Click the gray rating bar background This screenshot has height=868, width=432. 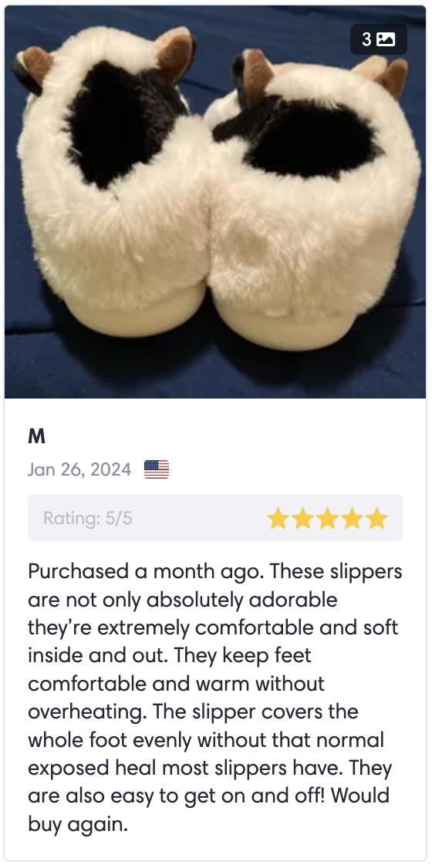click(x=215, y=517)
